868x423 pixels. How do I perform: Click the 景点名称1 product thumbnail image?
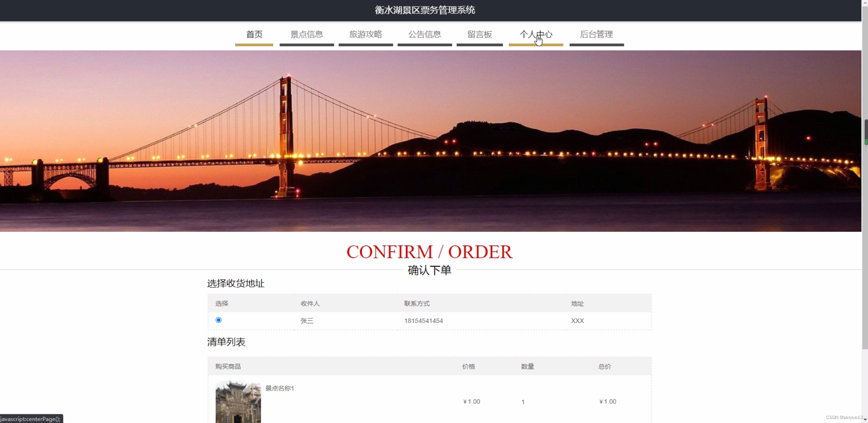pos(238,402)
